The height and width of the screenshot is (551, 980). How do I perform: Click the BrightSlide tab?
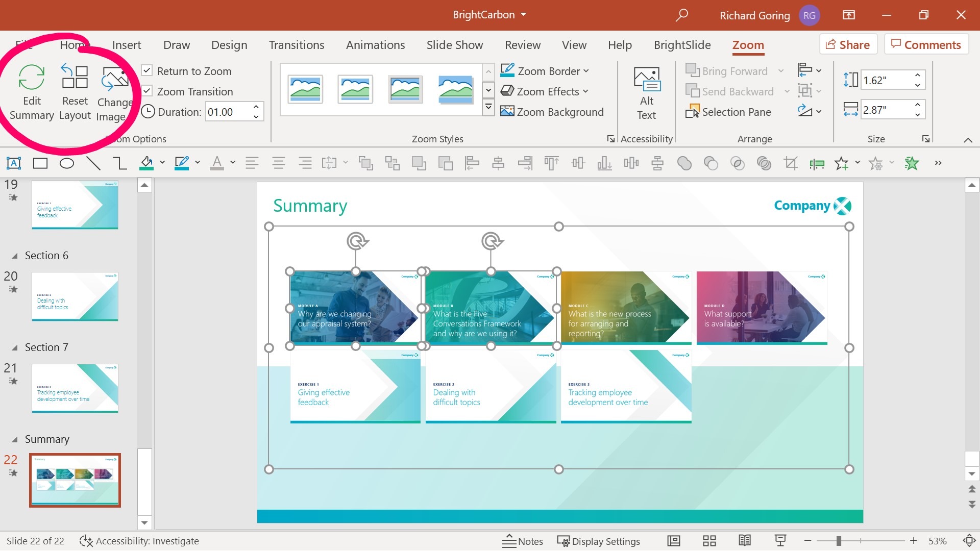682,44
